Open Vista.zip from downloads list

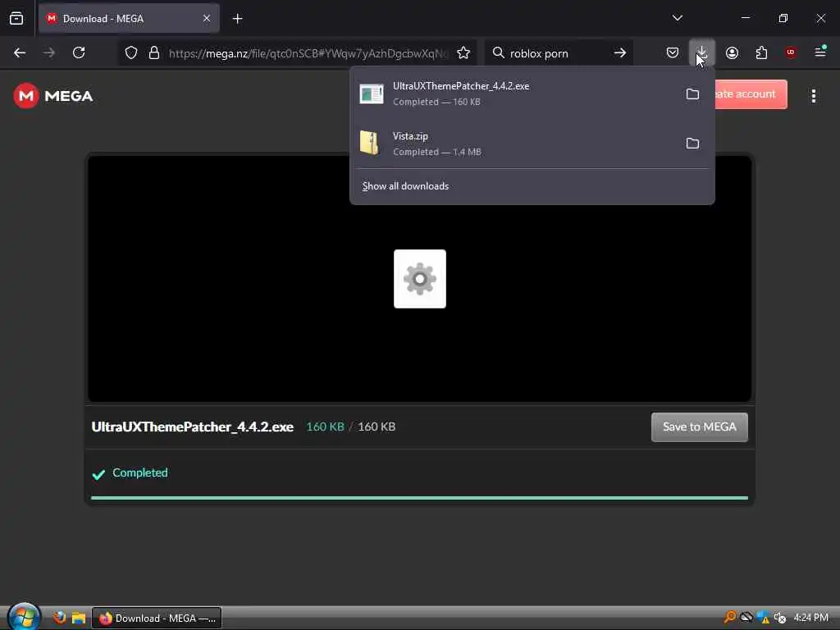pos(514,144)
